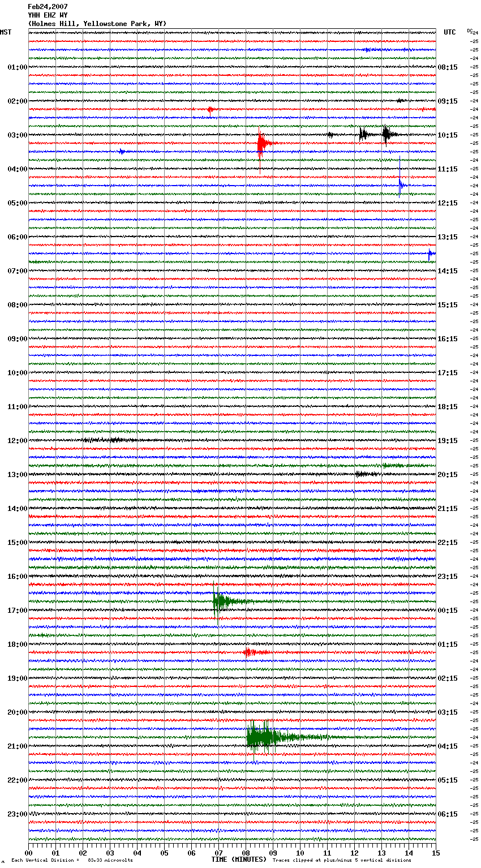Click the "06:15" UTC time label
The width and height of the screenshot is (481, 868).
pyautogui.click(x=448, y=814)
